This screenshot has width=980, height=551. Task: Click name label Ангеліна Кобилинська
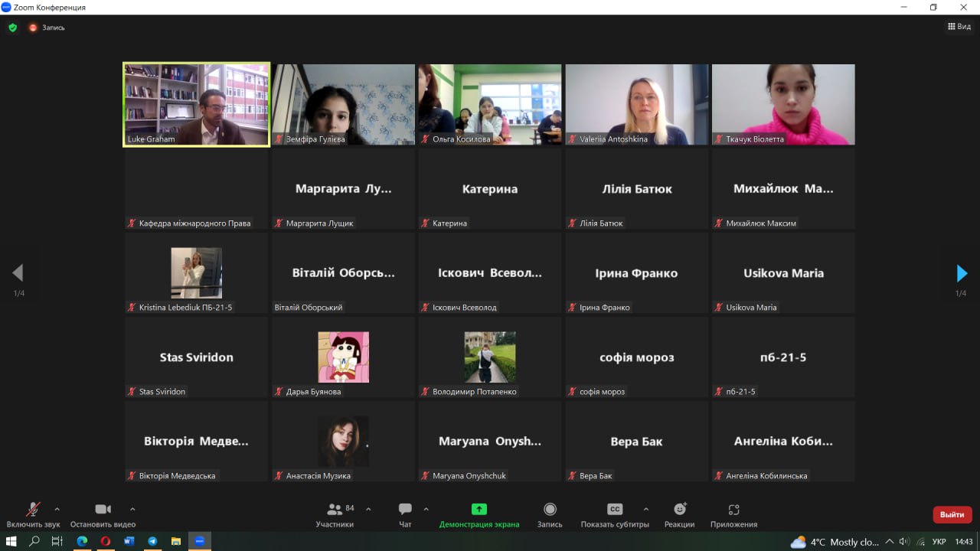click(766, 476)
